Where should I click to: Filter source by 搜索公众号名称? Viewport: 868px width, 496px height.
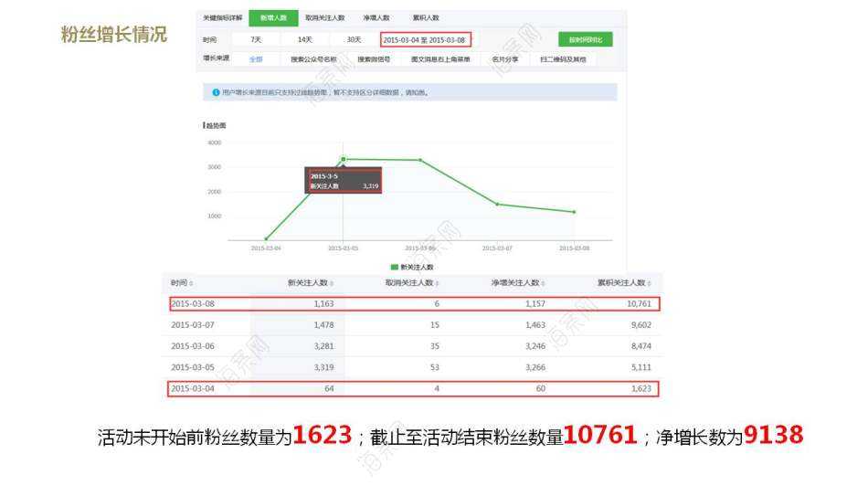pos(313,59)
